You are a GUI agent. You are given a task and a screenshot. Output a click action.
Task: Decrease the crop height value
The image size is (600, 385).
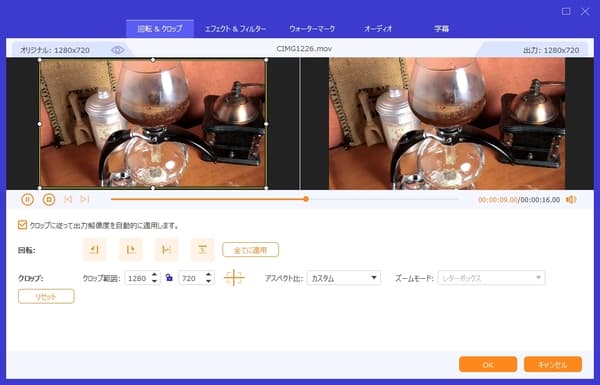pyautogui.click(x=208, y=281)
